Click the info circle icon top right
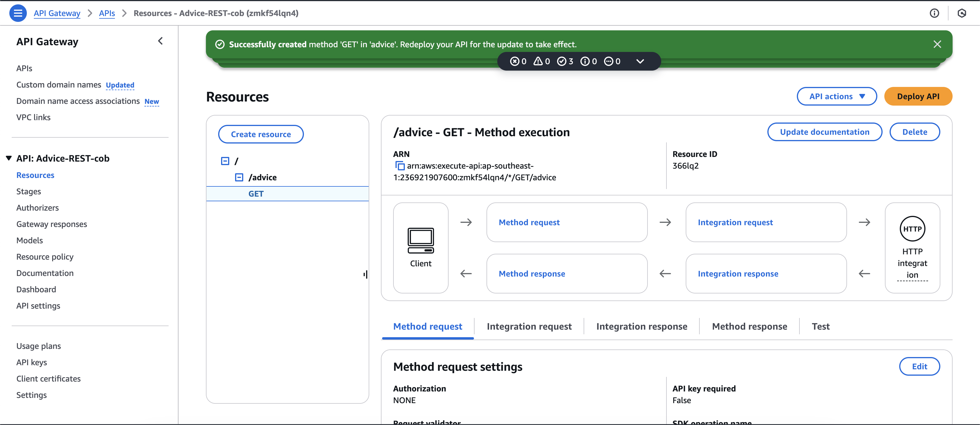 tap(934, 13)
